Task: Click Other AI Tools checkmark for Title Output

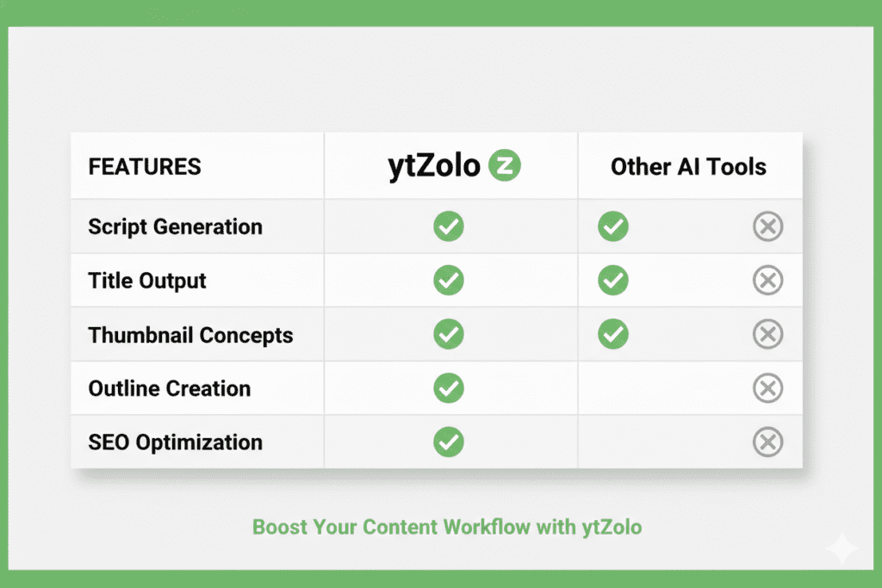Action: click(613, 281)
